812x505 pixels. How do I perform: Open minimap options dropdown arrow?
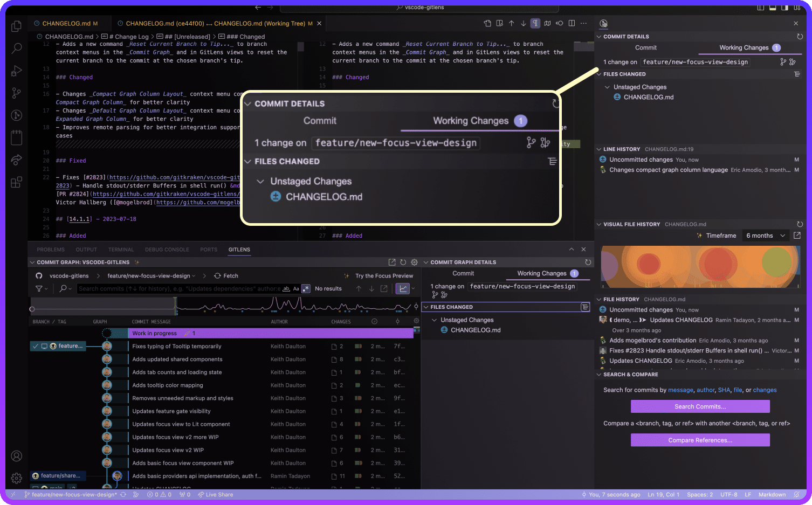(x=414, y=288)
